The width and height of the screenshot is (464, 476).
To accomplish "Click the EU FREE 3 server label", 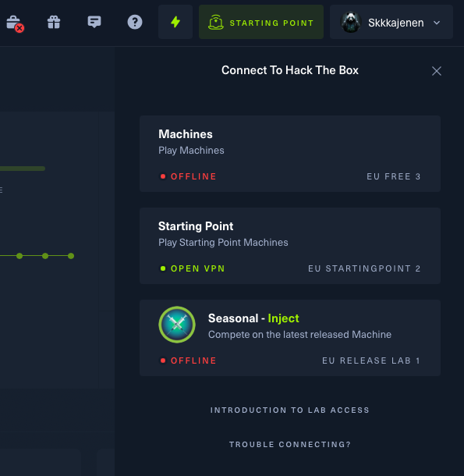I will pyautogui.click(x=394, y=176).
